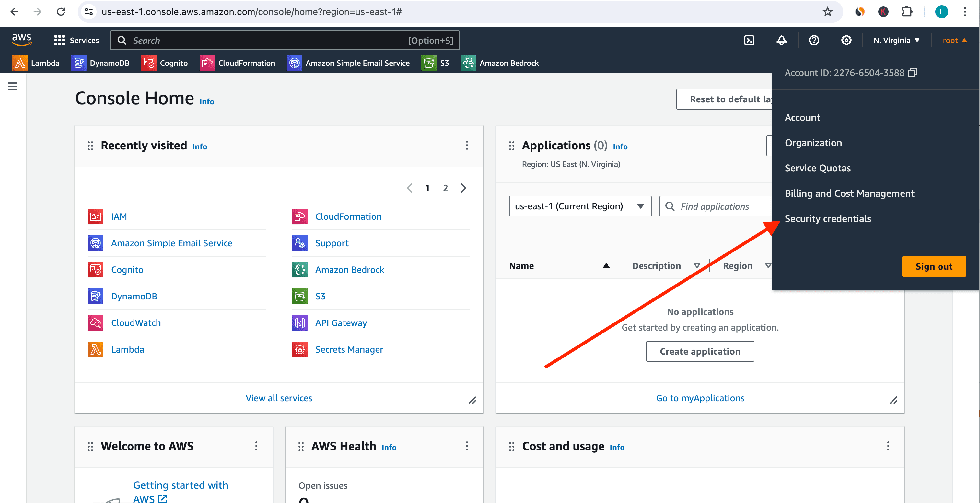Open Support from recently visited
980x503 pixels.
tap(332, 243)
